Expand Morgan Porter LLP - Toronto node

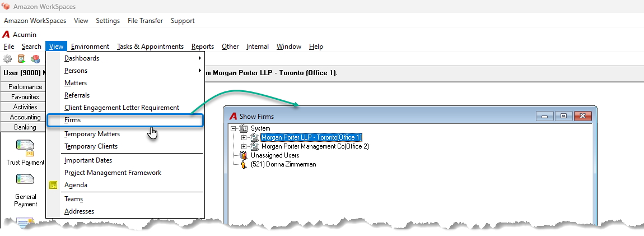[244, 137]
